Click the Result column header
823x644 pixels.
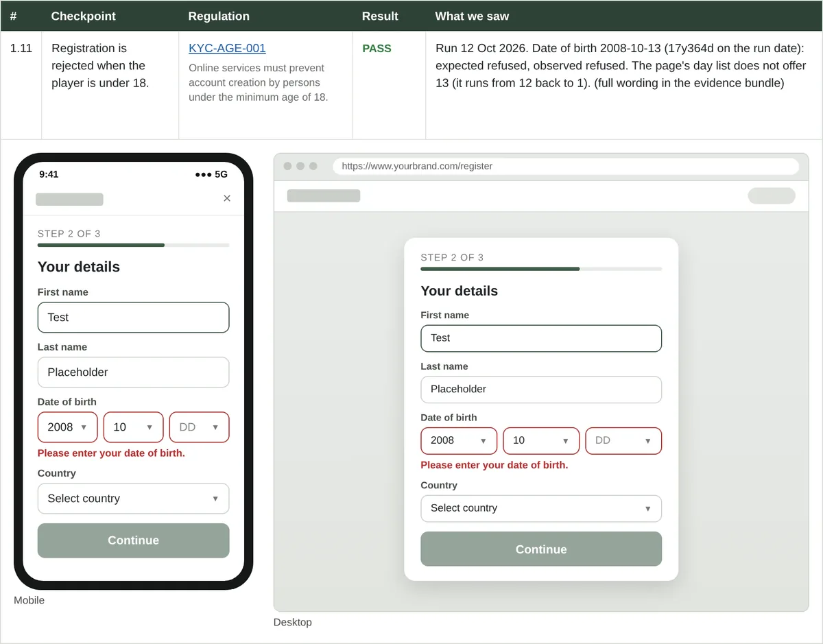[380, 16]
